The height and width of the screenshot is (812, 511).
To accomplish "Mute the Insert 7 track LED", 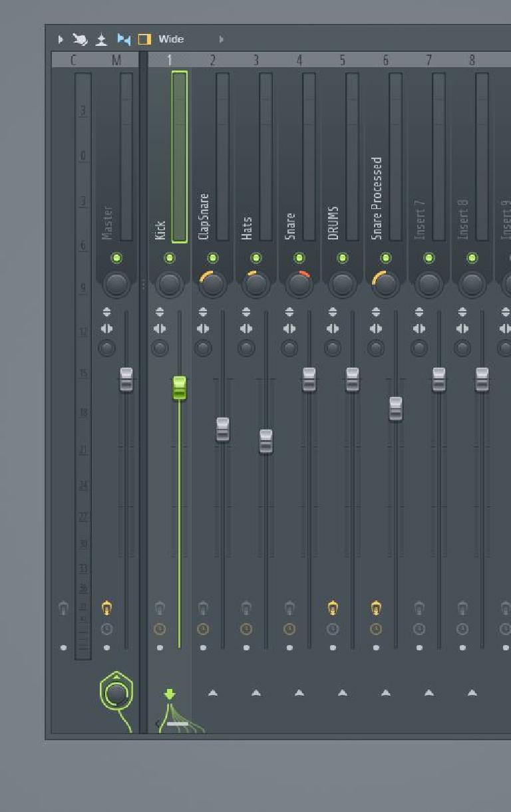I will click(429, 257).
